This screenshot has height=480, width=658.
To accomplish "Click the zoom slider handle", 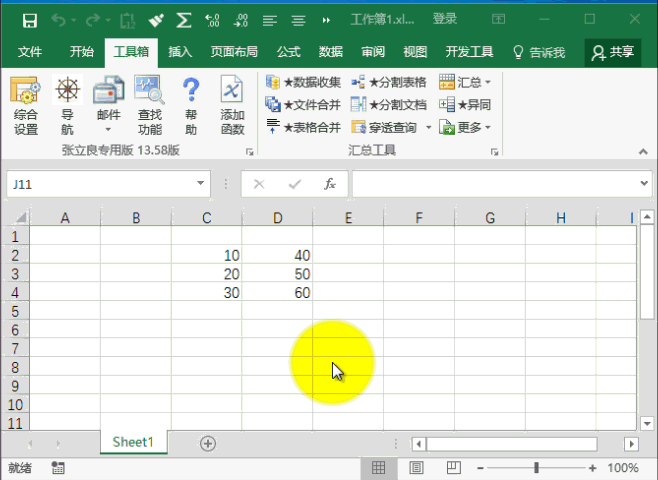I will click(537, 468).
